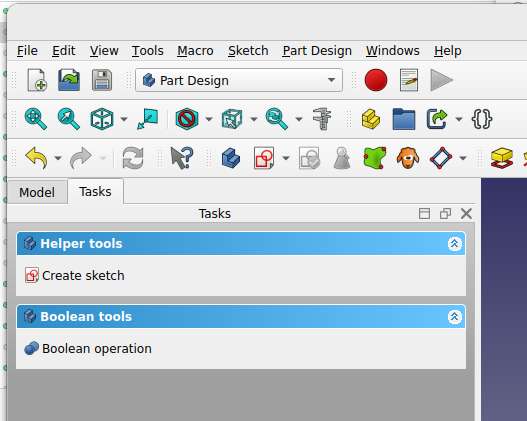Click the sync view arrows icon
Image resolution: width=527 pixels, height=421 pixels.
(148, 119)
